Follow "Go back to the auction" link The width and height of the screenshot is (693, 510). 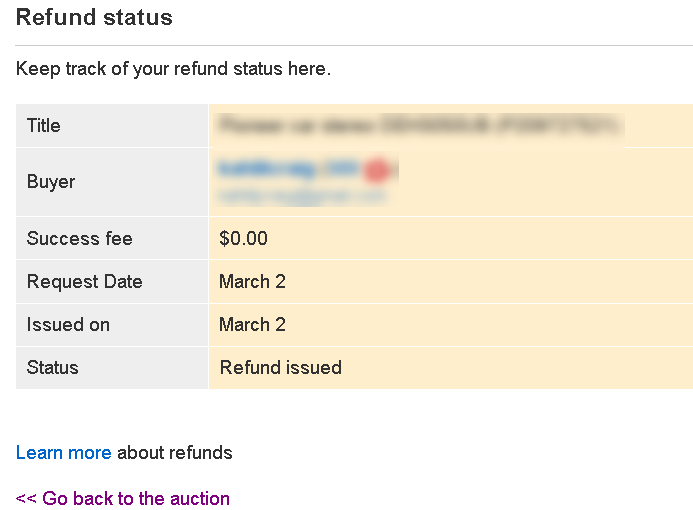123,498
